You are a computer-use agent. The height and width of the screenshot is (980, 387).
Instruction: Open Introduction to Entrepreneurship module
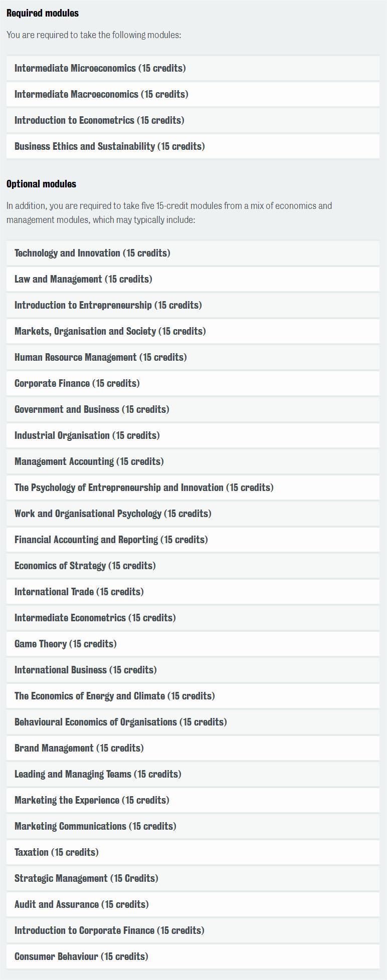click(193, 305)
